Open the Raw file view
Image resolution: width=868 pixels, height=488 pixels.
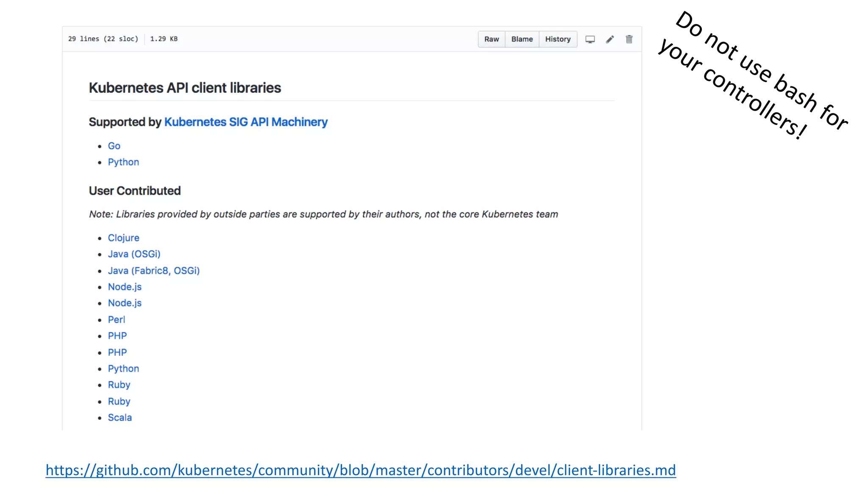(492, 39)
